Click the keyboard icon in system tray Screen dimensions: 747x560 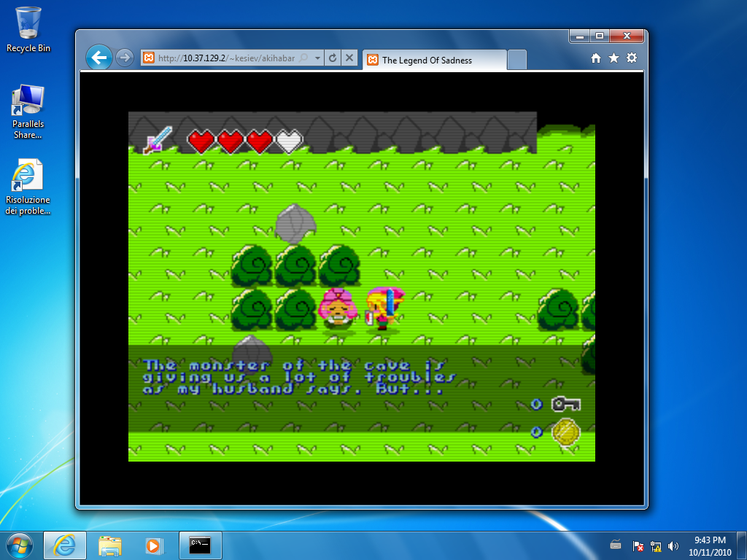(616, 545)
